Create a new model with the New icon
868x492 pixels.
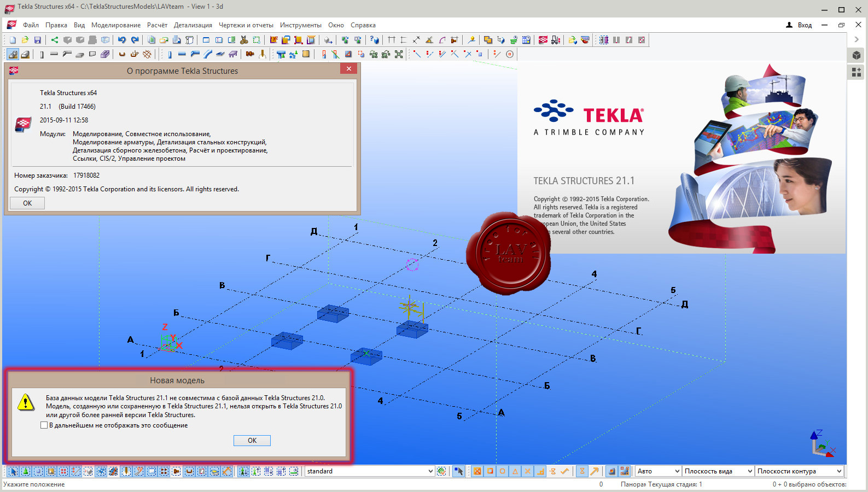click(13, 40)
